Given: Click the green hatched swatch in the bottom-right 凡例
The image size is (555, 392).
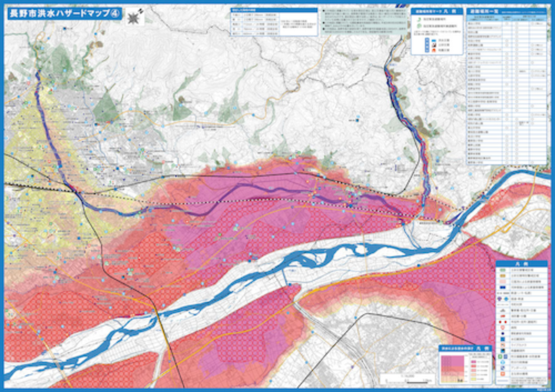Looking at the screenshot, I should tap(503, 270).
